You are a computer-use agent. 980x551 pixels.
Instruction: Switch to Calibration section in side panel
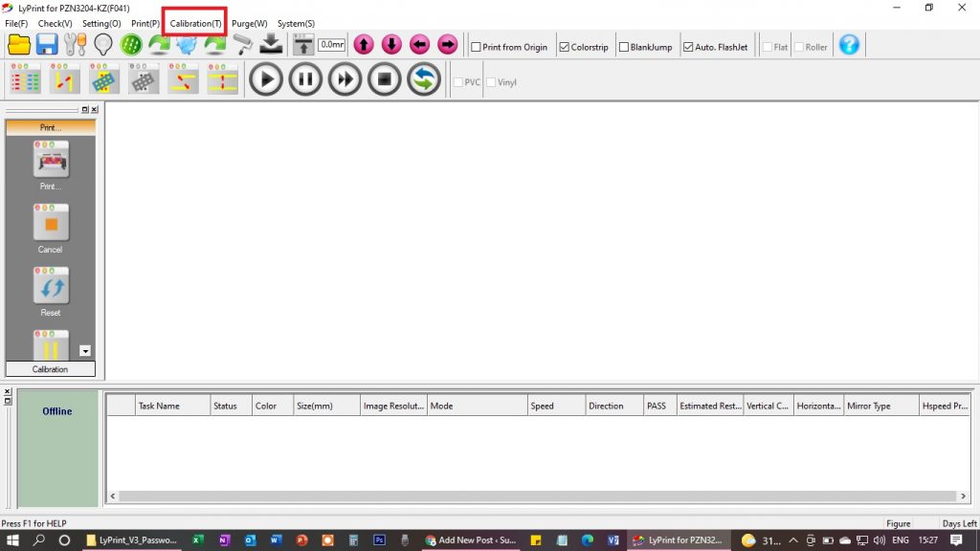(51, 369)
